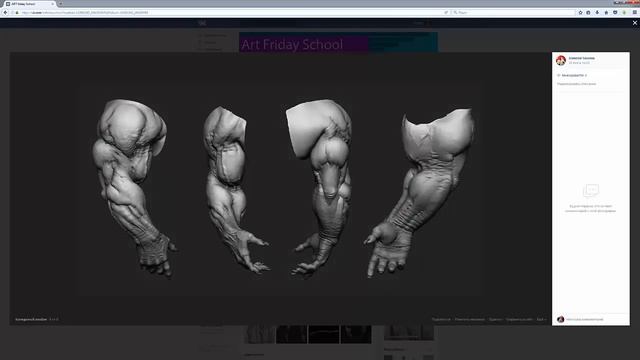Click the green extension icon in toolbar
This screenshot has height=360, width=640.
pyautogui.click(x=624, y=13)
